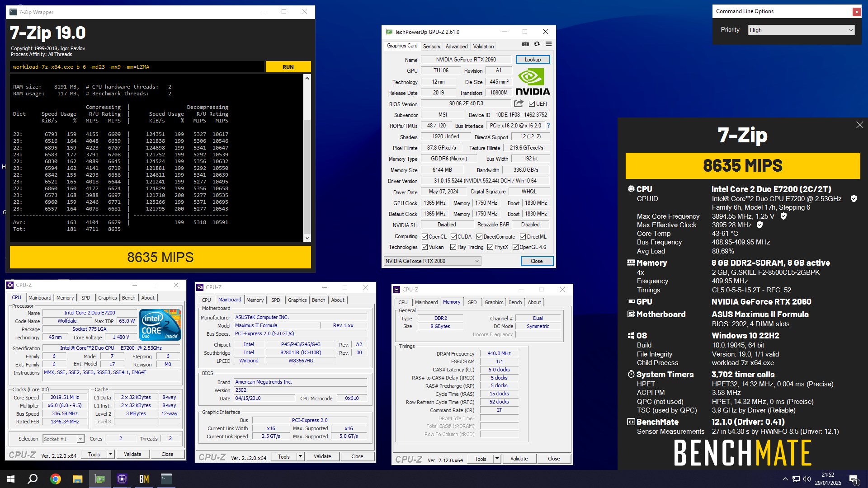The image size is (868, 488).
Task: Open Bench tab in the Mainboard CPU-Z window
Action: coord(318,300)
